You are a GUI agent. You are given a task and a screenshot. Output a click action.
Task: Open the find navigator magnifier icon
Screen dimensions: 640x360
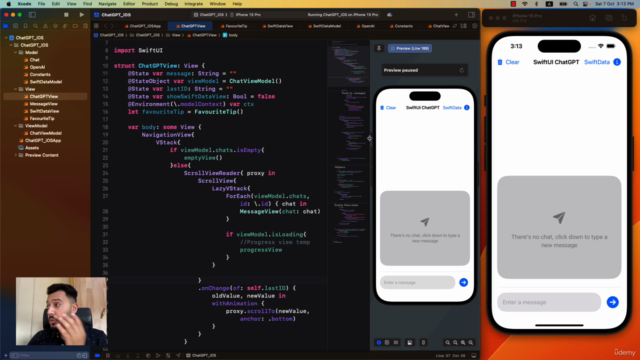pos(36,26)
